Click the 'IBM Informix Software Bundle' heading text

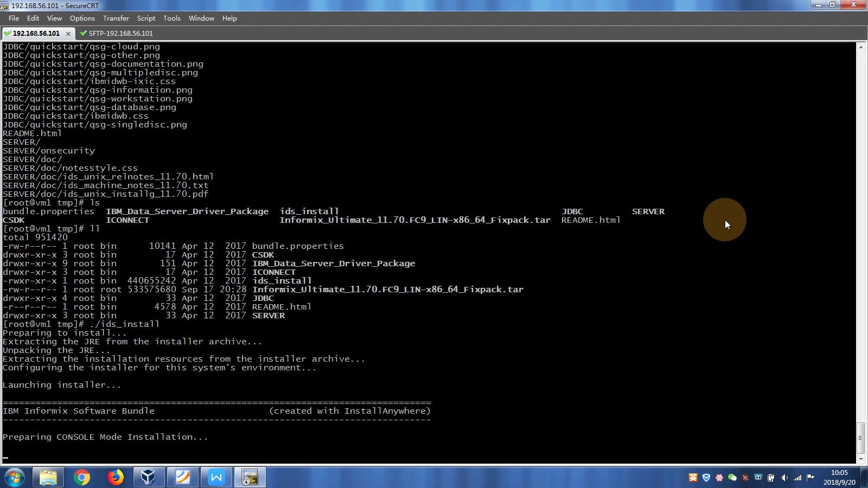(79, 411)
